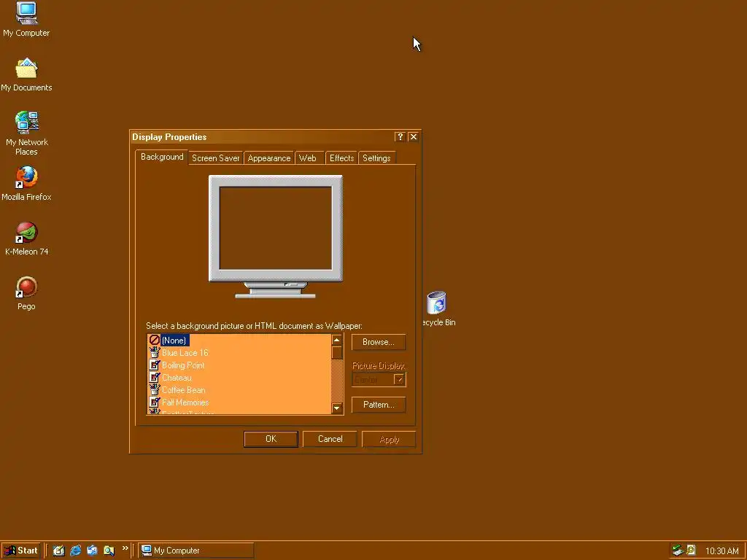Expand hidden quick launch items chevron
747x560 pixels.
tap(125, 548)
